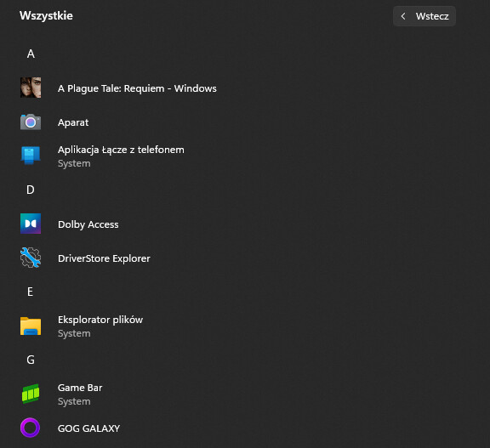Click the back chevron arrow beside Wstecz
The width and height of the screenshot is (490, 448).
[x=403, y=16]
